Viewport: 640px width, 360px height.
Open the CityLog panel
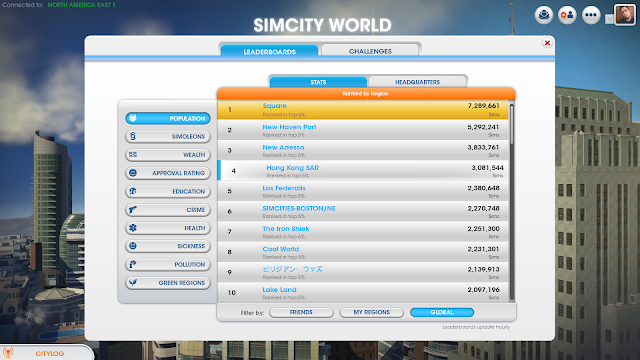point(47,353)
